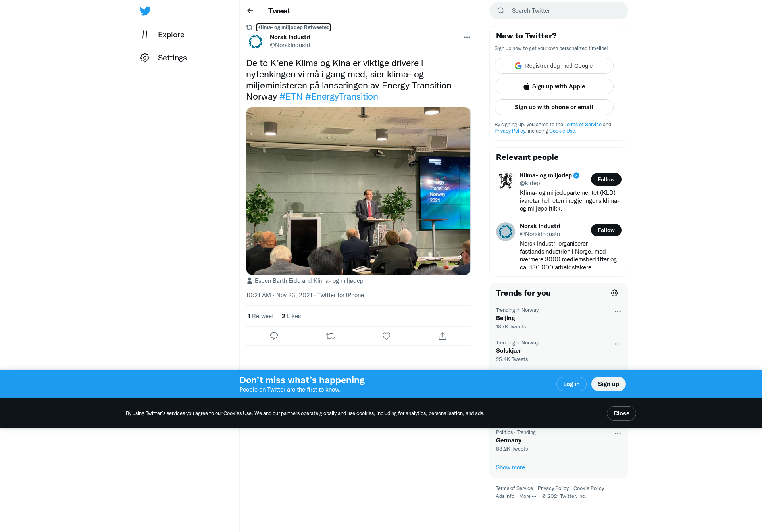The image size is (762, 532).
Task: Click the Search Twitter field
Action: click(x=559, y=11)
